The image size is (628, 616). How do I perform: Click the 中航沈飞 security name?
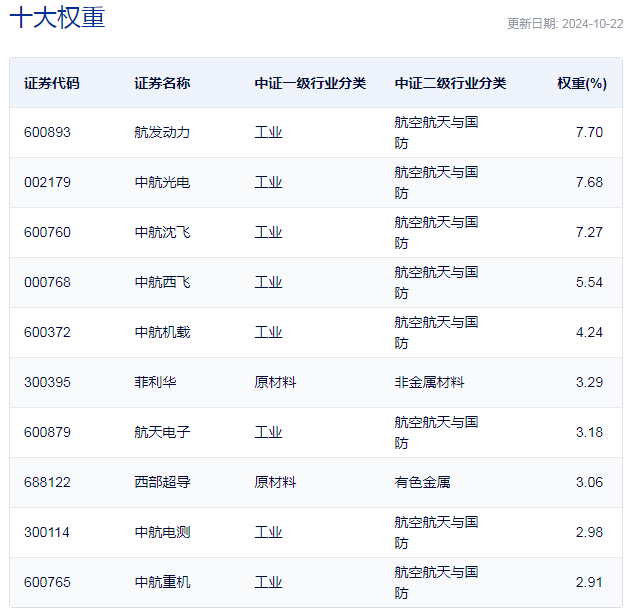[162, 232]
